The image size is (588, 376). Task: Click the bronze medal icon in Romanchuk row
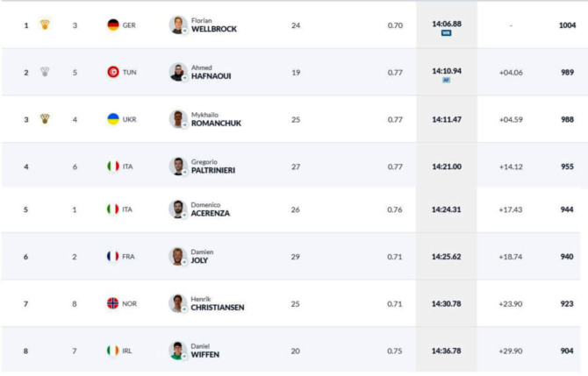coord(45,119)
